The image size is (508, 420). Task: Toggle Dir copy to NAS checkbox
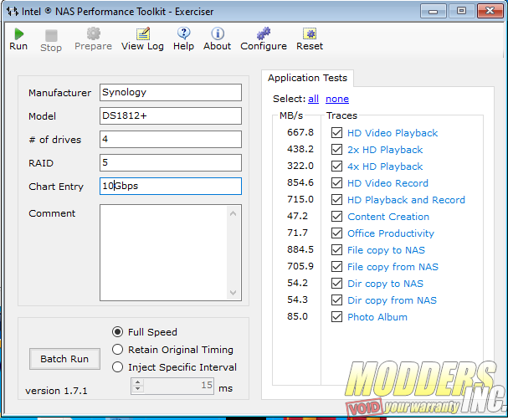click(336, 284)
